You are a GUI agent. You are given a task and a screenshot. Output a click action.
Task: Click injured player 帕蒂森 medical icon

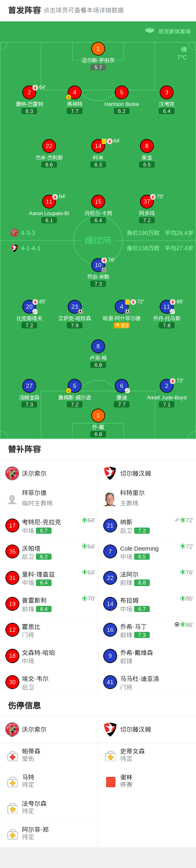(x=12, y=756)
